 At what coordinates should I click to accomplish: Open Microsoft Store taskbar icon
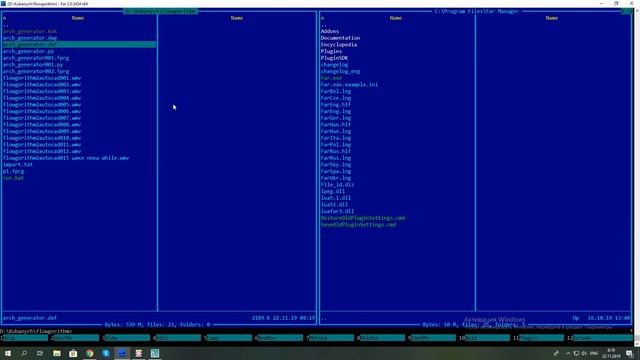pyautogui.click(x=73, y=353)
